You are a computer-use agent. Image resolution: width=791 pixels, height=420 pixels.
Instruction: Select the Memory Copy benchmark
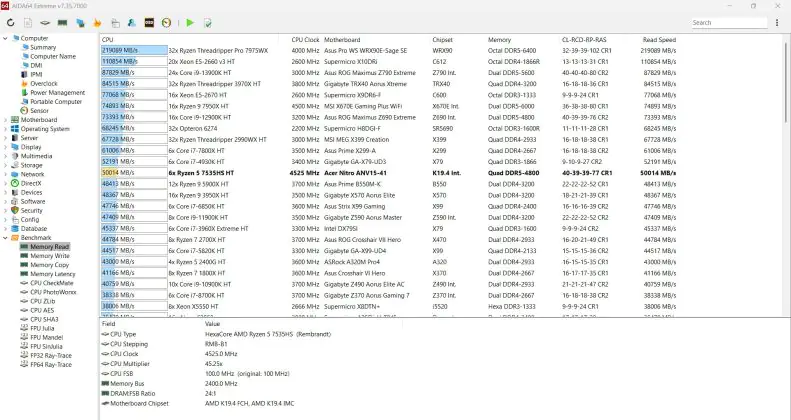(x=49, y=265)
